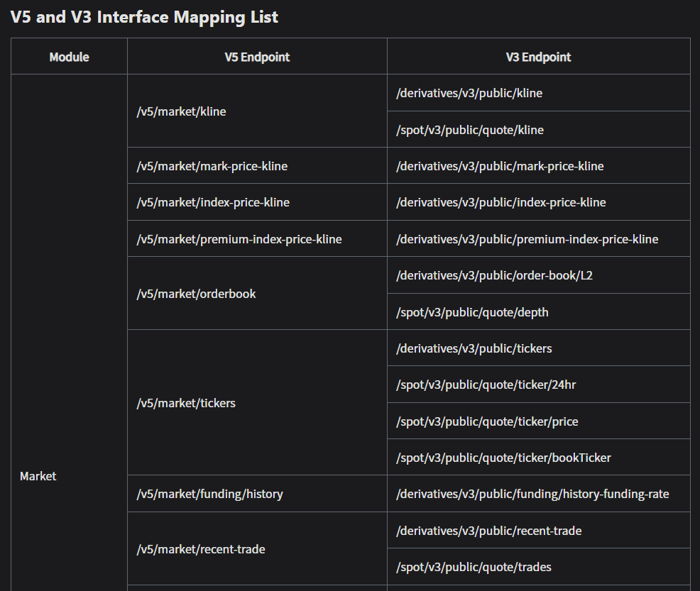Screen dimensions: 700x591
Task: Click /v5/market/premium-index-price-kline endpoint
Action: point(239,239)
